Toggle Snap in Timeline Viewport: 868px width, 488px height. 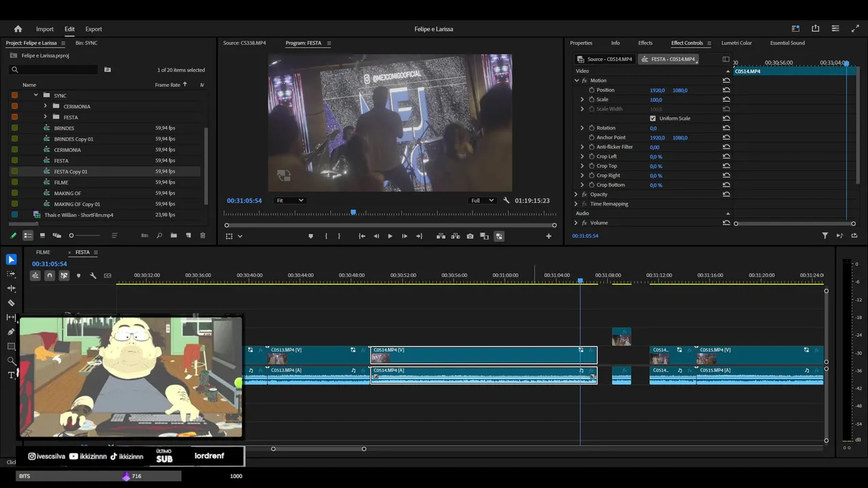click(x=50, y=276)
